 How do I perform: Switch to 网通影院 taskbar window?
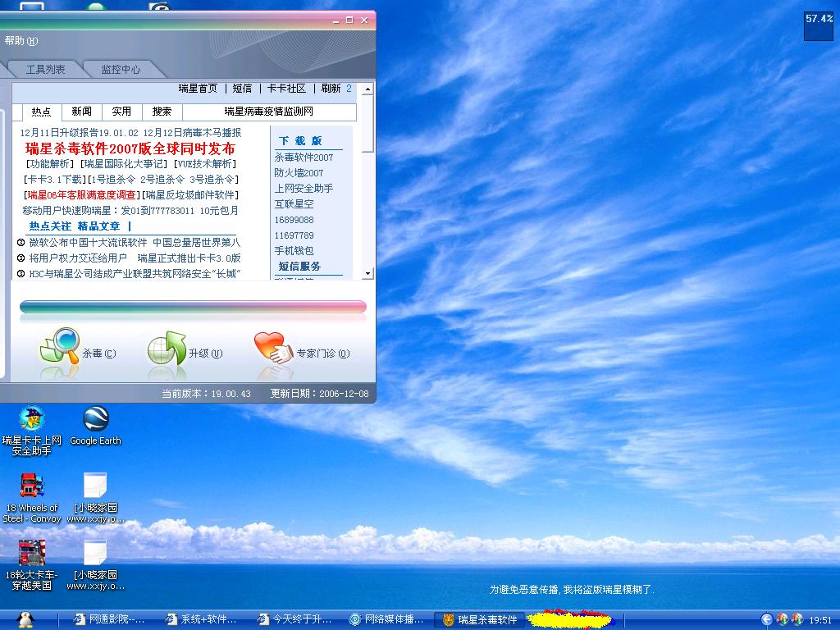(x=109, y=620)
